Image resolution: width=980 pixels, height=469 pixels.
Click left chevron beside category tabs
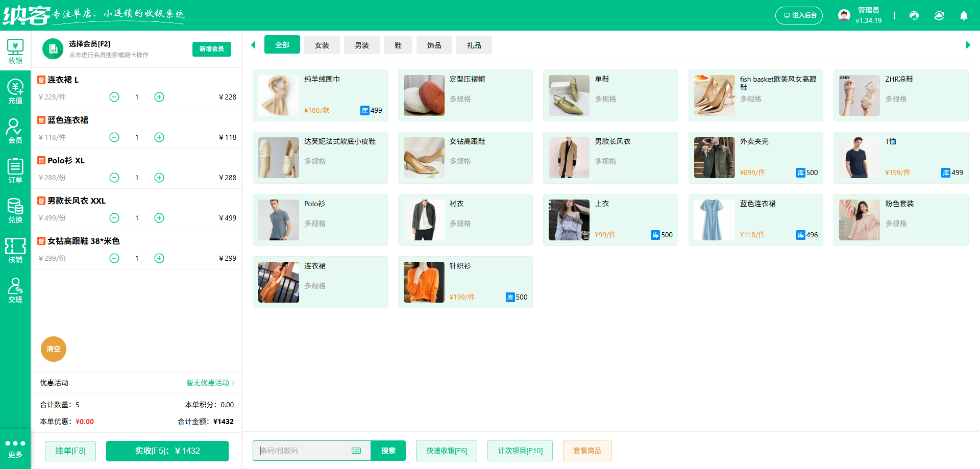pyautogui.click(x=254, y=45)
